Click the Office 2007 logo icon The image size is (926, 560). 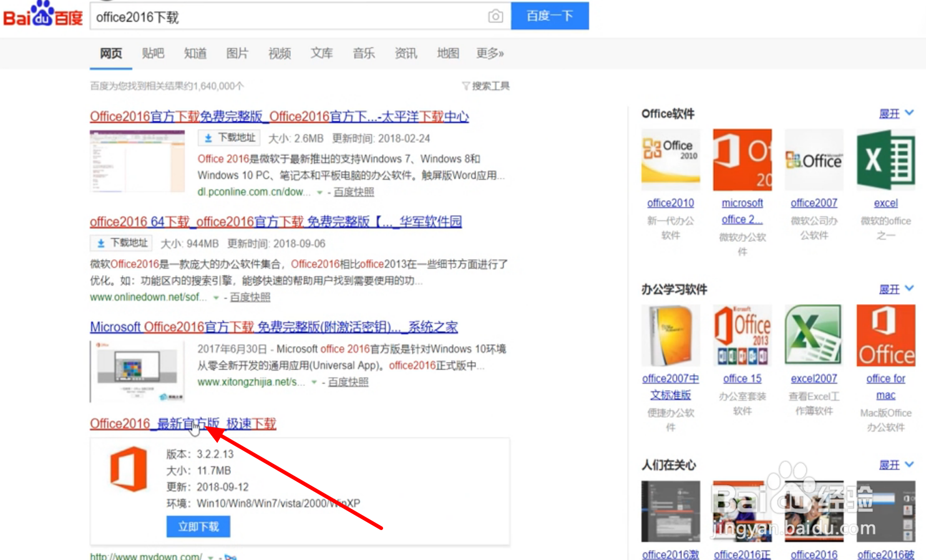[814, 160]
